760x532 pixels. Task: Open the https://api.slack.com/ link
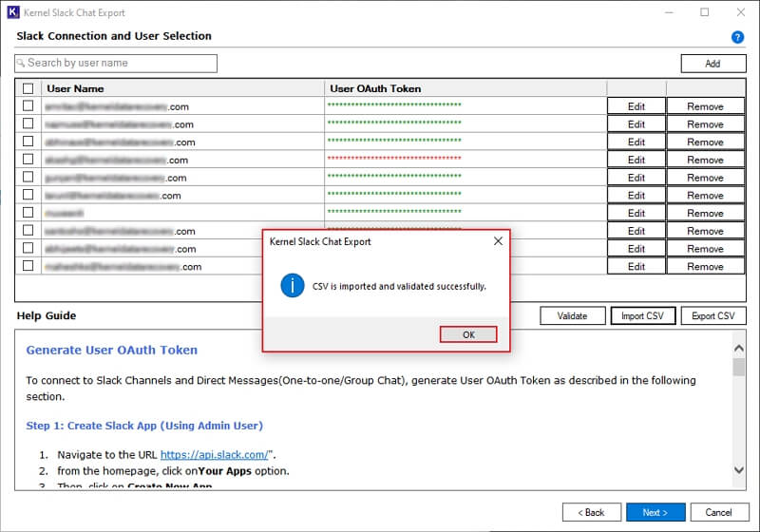point(215,455)
